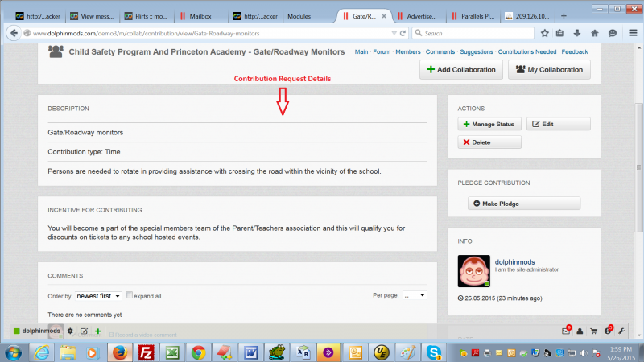Viewport: 644px width, 362px height.
Task: Click the collaboration group icon by title
Action: tap(56, 51)
